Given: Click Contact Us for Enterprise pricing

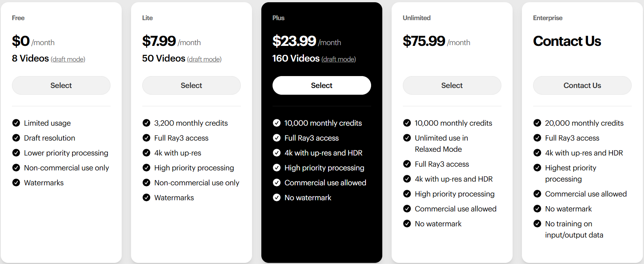Looking at the screenshot, I should pyautogui.click(x=582, y=85).
